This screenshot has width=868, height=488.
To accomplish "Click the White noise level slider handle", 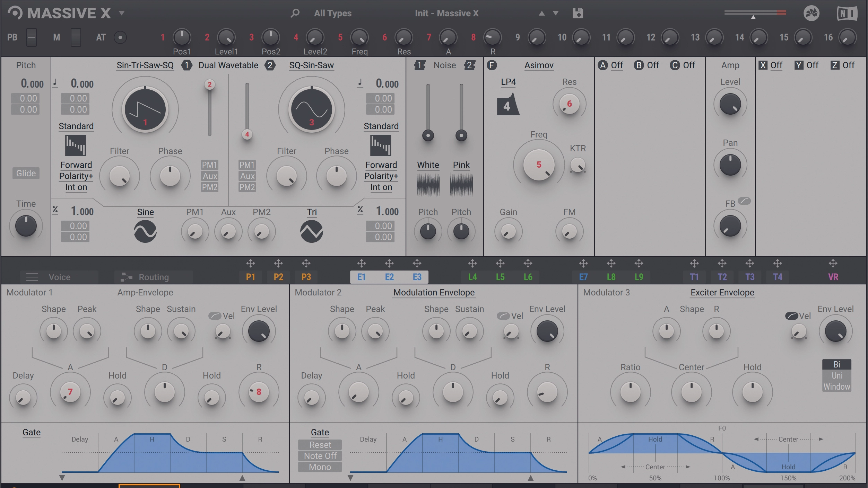I will point(428,135).
